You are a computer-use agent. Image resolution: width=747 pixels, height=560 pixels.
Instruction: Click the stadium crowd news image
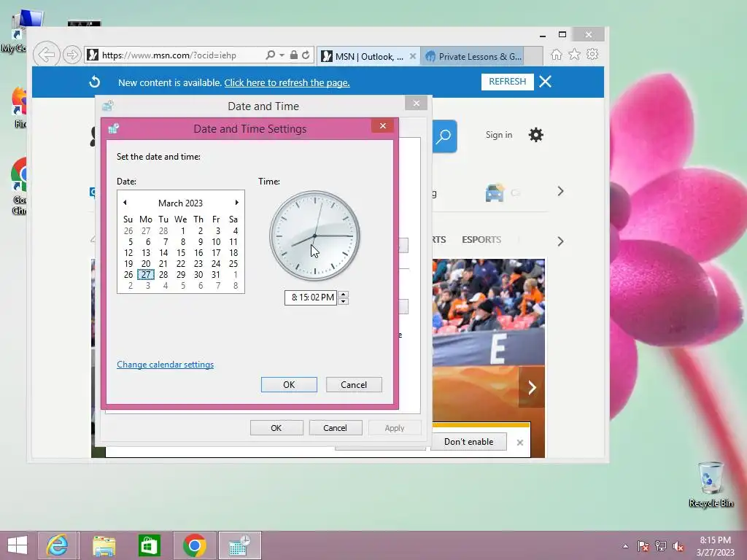488,312
